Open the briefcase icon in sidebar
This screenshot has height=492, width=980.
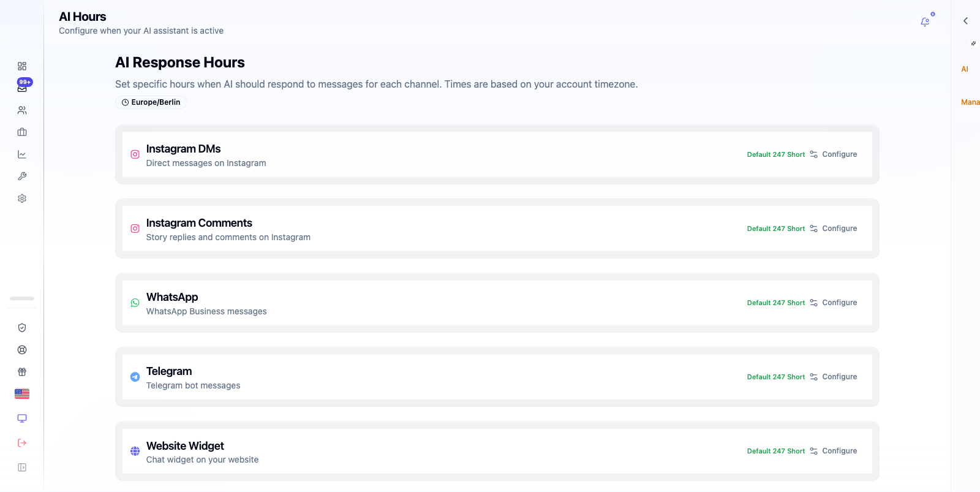click(x=22, y=132)
